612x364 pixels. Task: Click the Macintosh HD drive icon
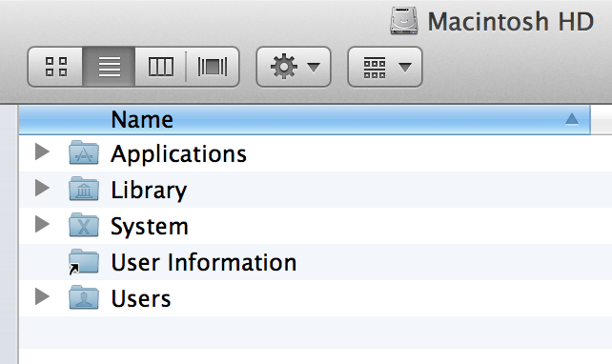tap(404, 21)
